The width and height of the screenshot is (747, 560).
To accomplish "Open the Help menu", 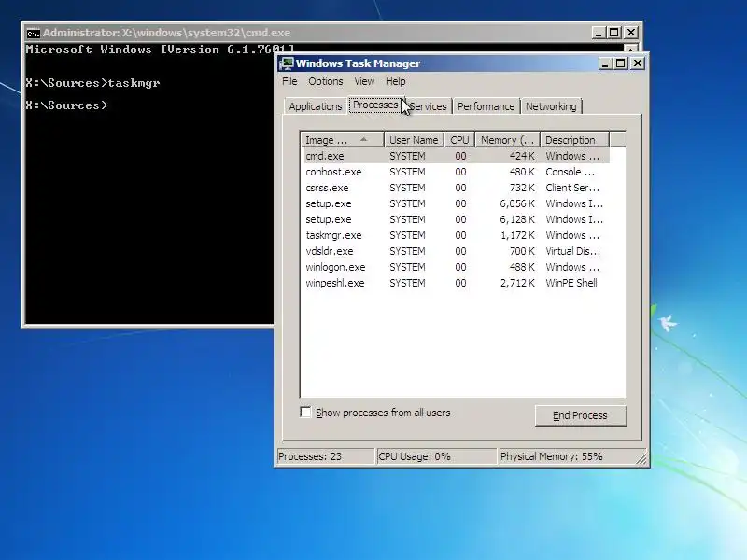I will 395,81.
